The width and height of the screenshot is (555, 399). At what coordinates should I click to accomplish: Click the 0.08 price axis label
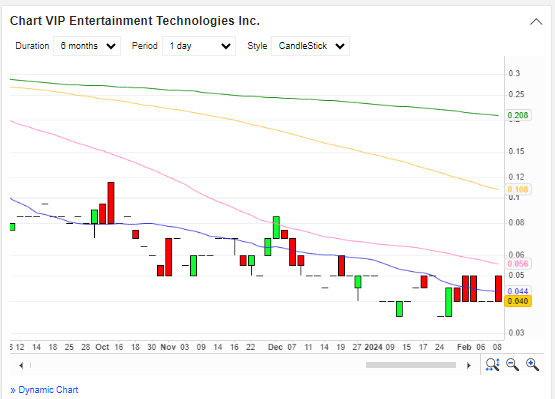pyautogui.click(x=516, y=223)
